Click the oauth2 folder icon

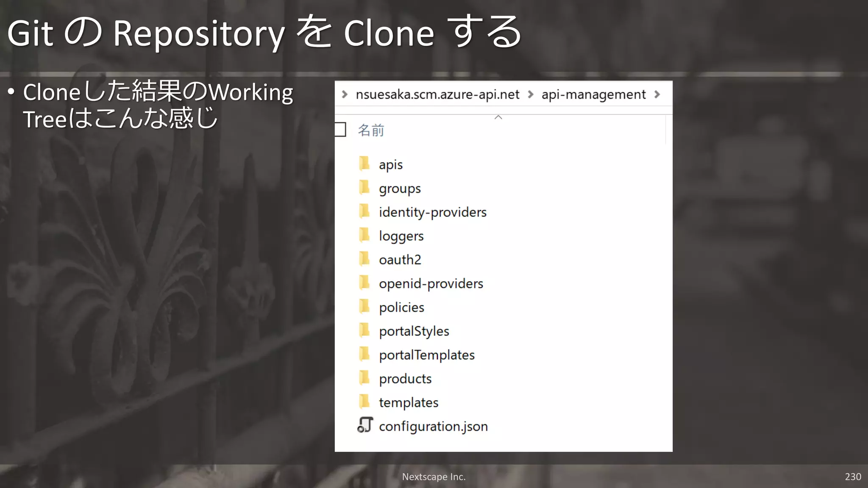click(364, 258)
